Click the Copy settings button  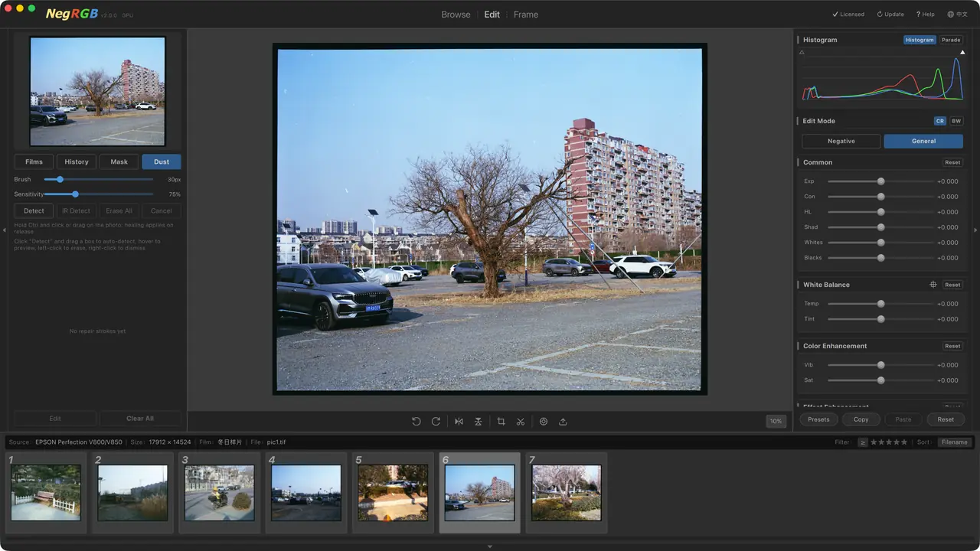click(861, 419)
